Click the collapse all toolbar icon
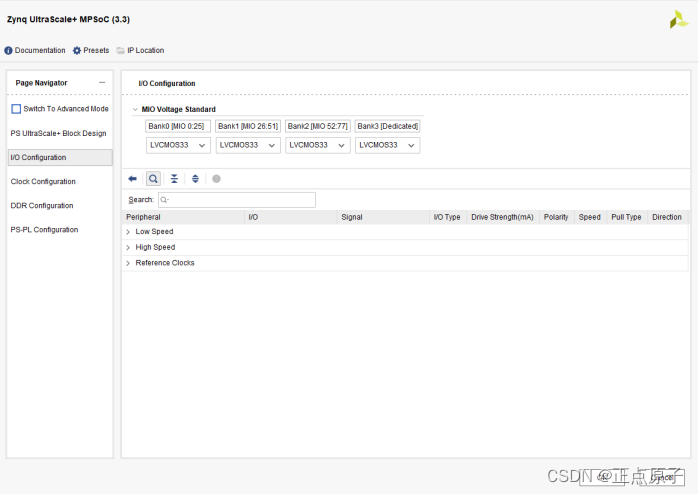 point(174,179)
